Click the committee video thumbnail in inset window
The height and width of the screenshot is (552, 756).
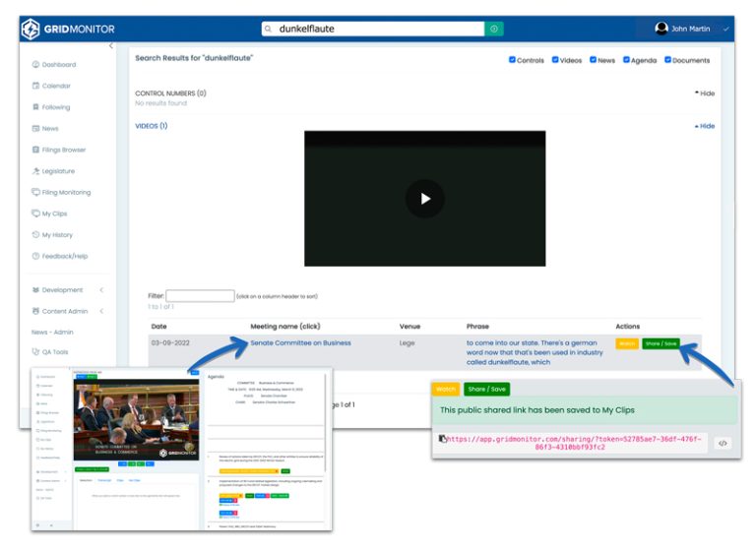tap(136, 419)
